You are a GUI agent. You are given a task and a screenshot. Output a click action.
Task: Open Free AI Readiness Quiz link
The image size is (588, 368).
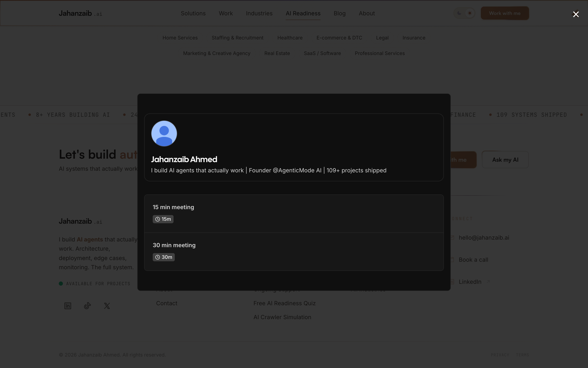tap(285, 303)
